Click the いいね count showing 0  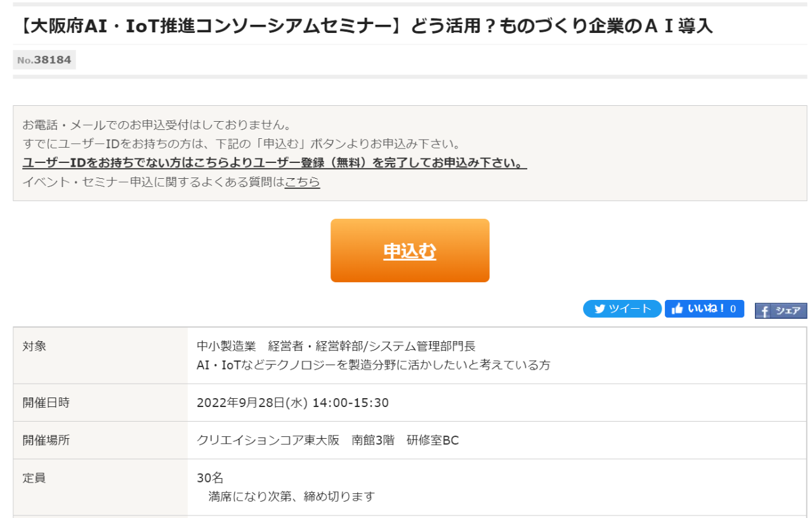coord(733,309)
